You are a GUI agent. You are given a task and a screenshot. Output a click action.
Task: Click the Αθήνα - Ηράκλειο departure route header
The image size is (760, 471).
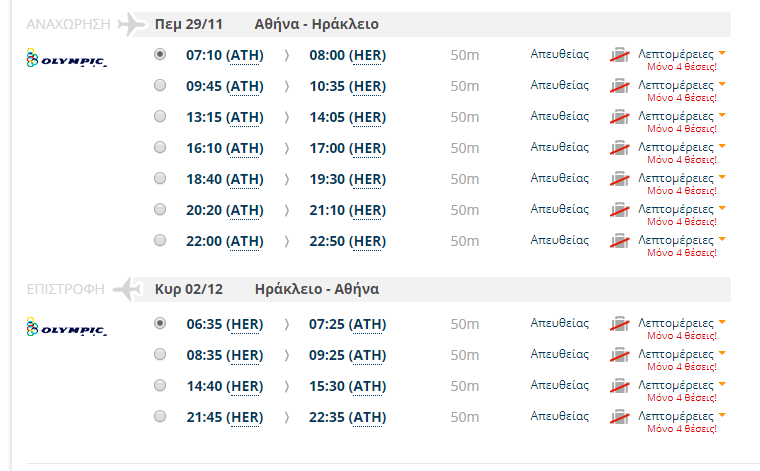click(317, 24)
